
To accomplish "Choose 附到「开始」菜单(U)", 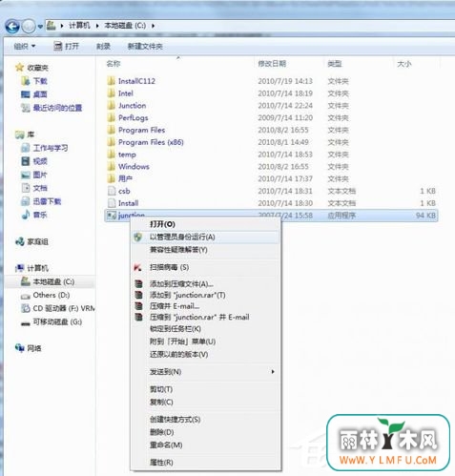I will tap(205, 341).
